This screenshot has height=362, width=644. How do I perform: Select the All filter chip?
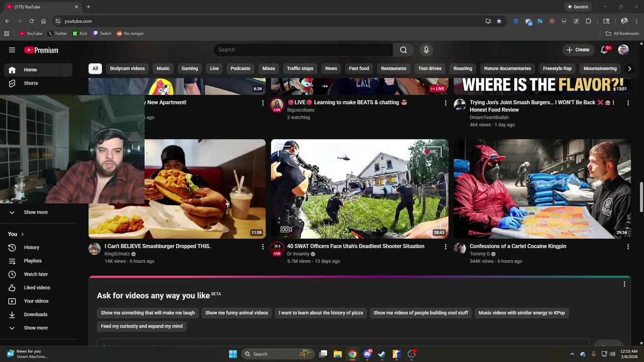pos(95,68)
